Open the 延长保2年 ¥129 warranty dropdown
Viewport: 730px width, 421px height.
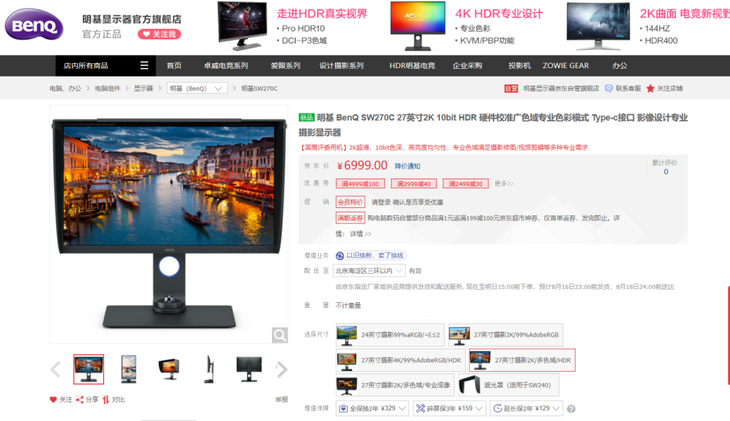(x=527, y=408)
